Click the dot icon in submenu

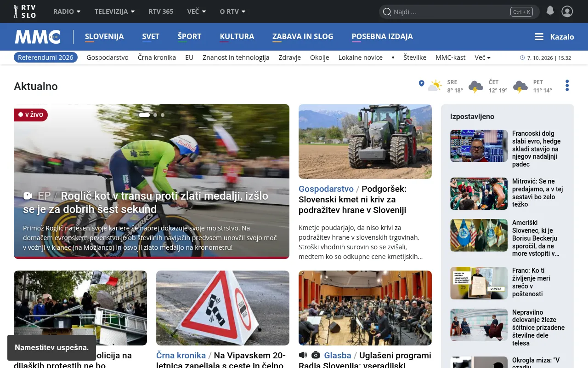(393, 57)
